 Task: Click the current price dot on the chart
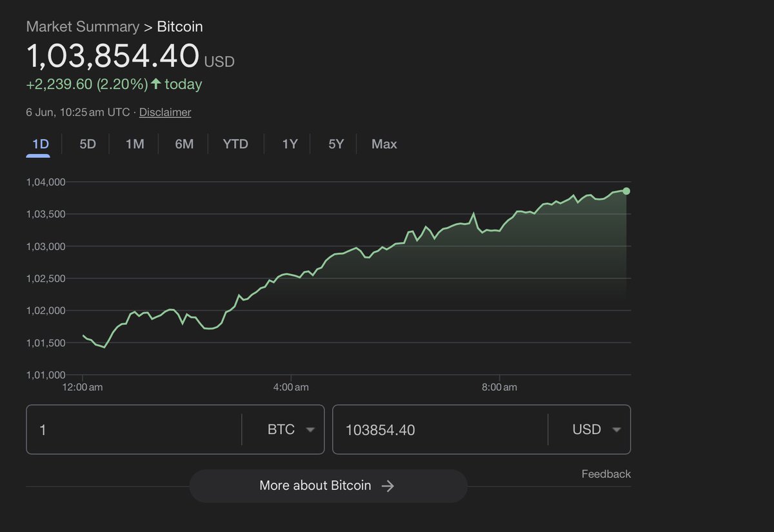click(626, 191)
